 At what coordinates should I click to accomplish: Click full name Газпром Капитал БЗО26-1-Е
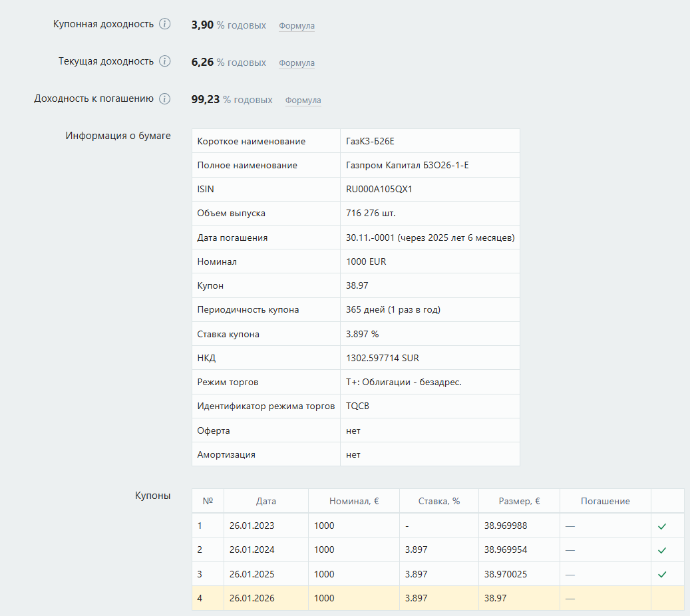pyautogui.click(x=407, y=165)
